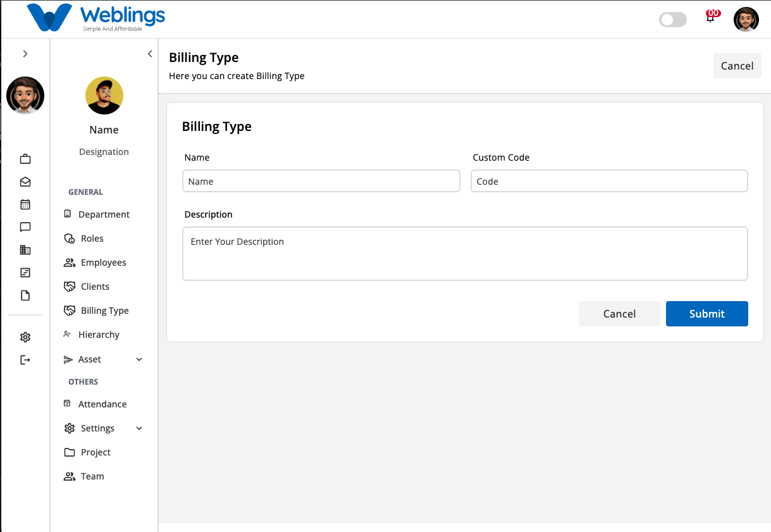Focus the Name input field
This screenshot has width=771, height=532.
[321, 181]
